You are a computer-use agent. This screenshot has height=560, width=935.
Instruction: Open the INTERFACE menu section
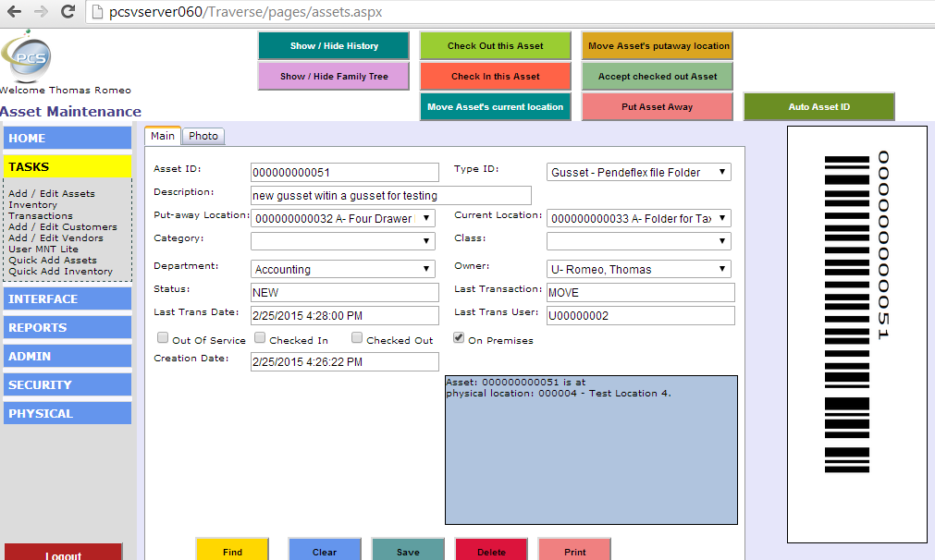68,298
